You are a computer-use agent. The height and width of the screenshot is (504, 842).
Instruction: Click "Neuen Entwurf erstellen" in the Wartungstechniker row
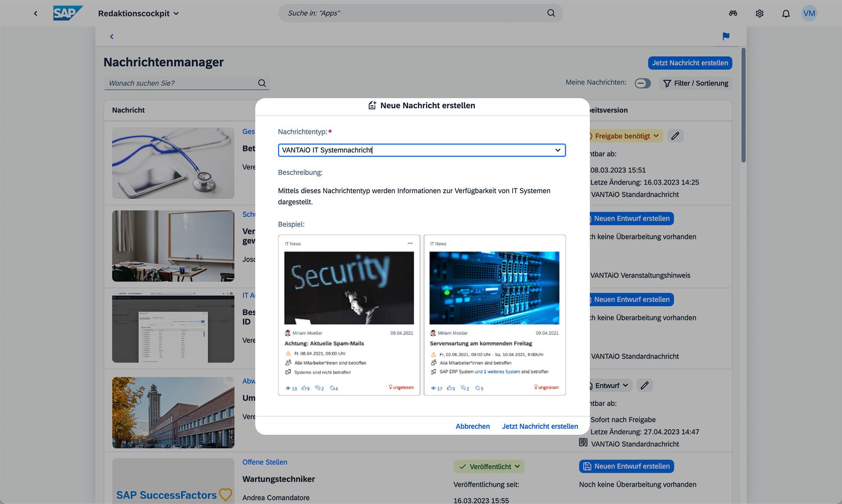click(626, 466)
